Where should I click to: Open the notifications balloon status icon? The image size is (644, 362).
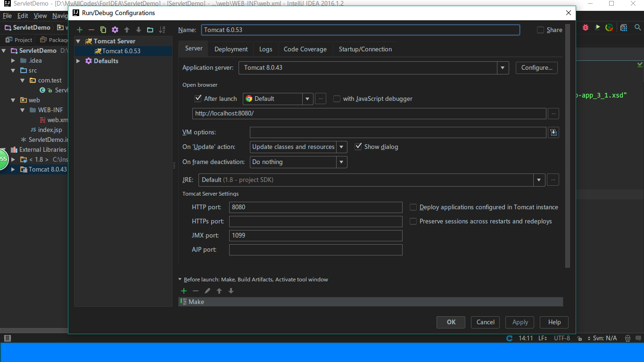pyautogui.click(x=638, y=338)
